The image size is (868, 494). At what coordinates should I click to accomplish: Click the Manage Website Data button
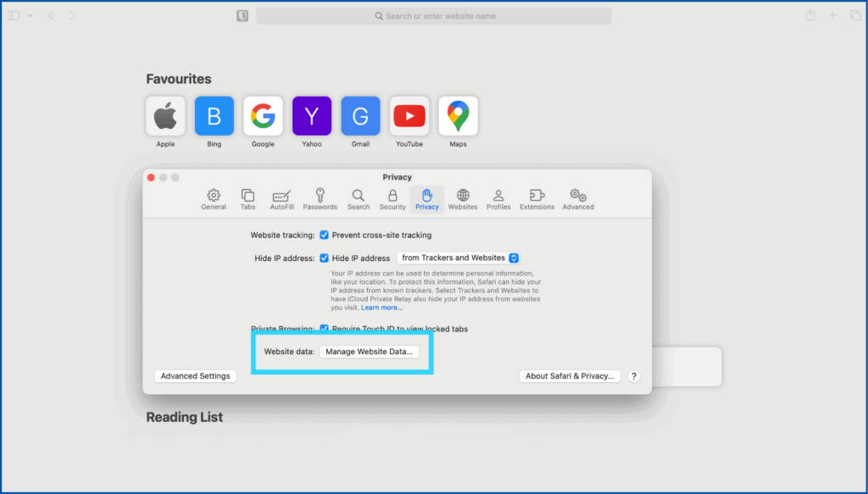click(369, 352)
